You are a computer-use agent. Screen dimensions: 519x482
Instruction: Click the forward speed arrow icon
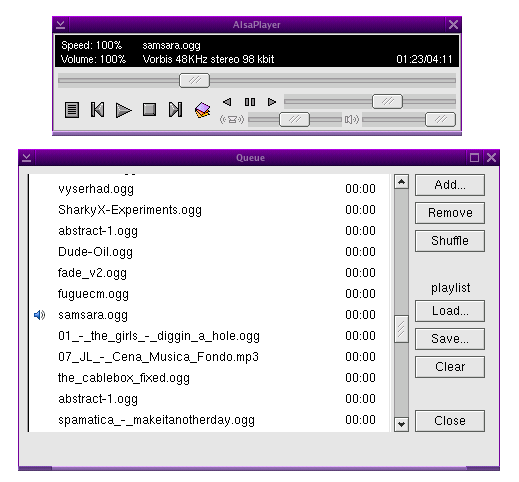pos(272,102)
